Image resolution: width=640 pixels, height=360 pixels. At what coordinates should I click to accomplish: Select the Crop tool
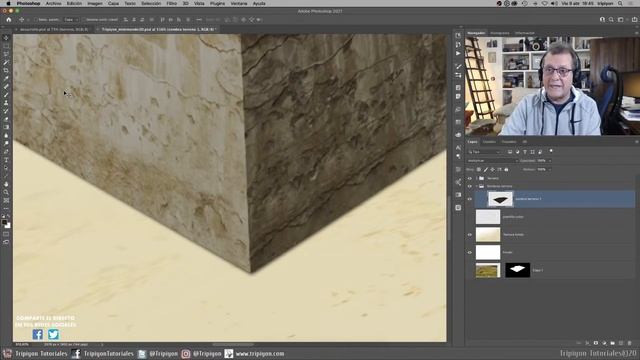click(6, 70)
